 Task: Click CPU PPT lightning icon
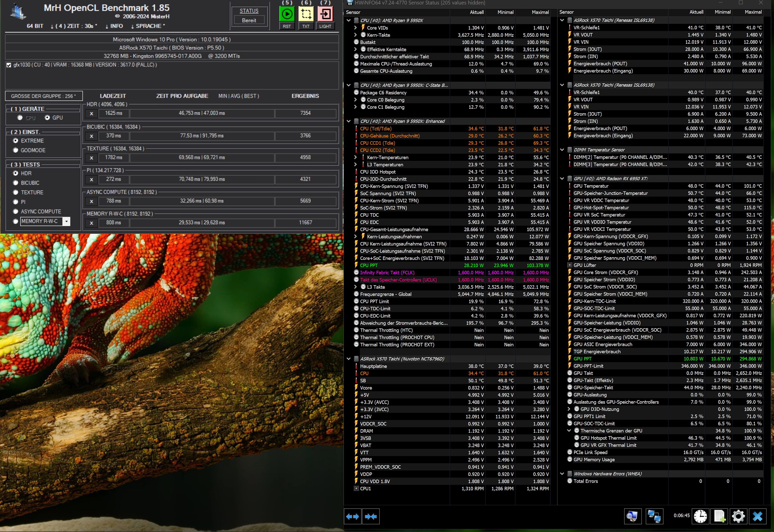(x=356, y=266)
